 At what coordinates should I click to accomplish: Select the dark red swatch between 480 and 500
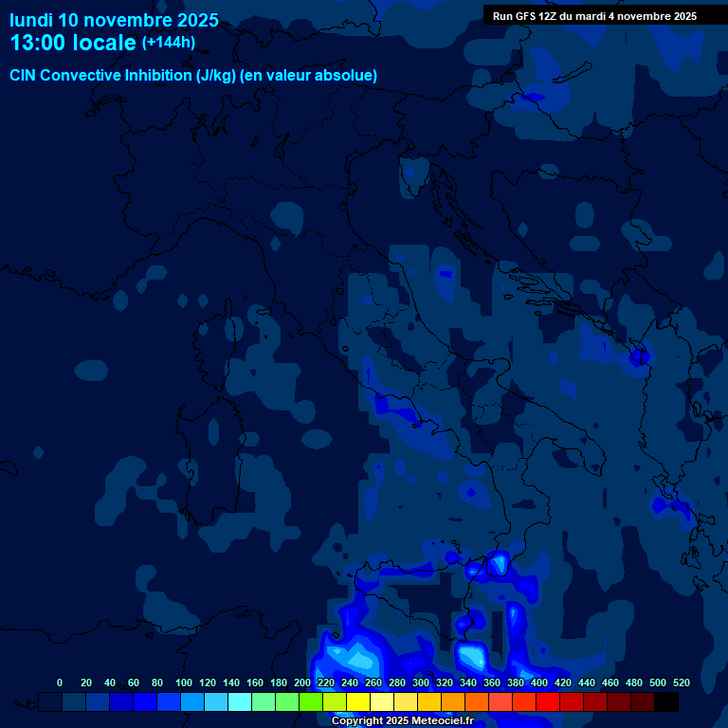642,702
